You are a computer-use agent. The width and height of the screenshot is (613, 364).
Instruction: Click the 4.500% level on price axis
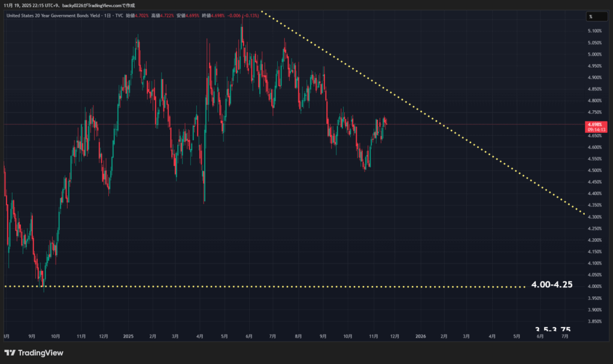click(594, 171)
